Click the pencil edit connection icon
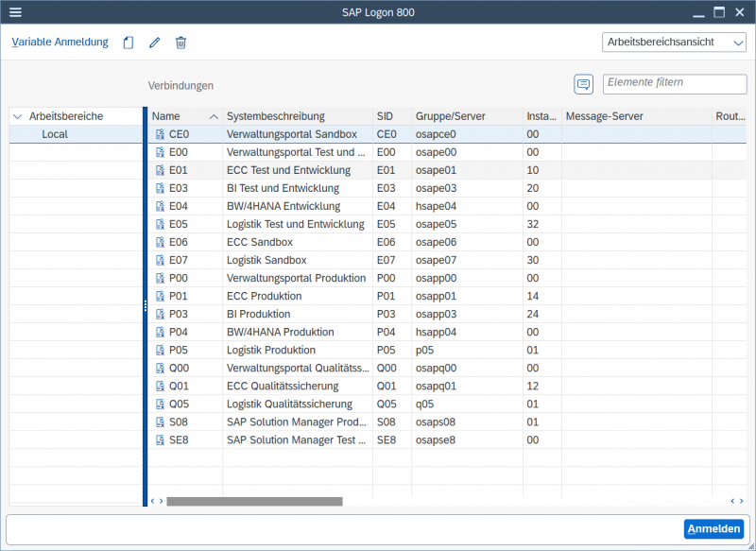 (155, 43)
